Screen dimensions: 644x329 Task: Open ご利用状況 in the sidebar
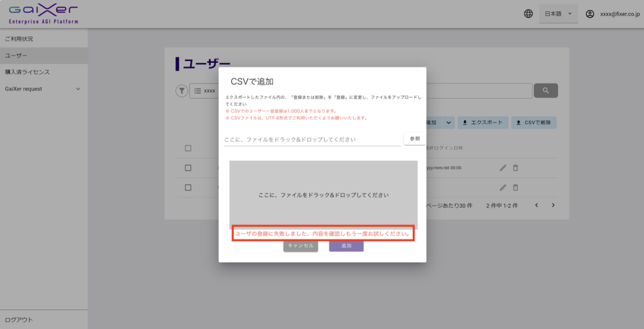(x=19, y=39)
